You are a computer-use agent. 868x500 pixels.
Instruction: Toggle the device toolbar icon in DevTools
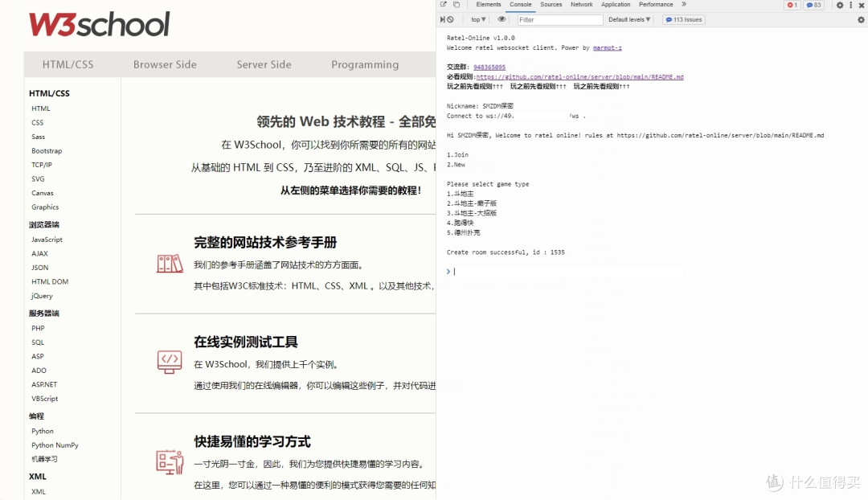(457, 5)
